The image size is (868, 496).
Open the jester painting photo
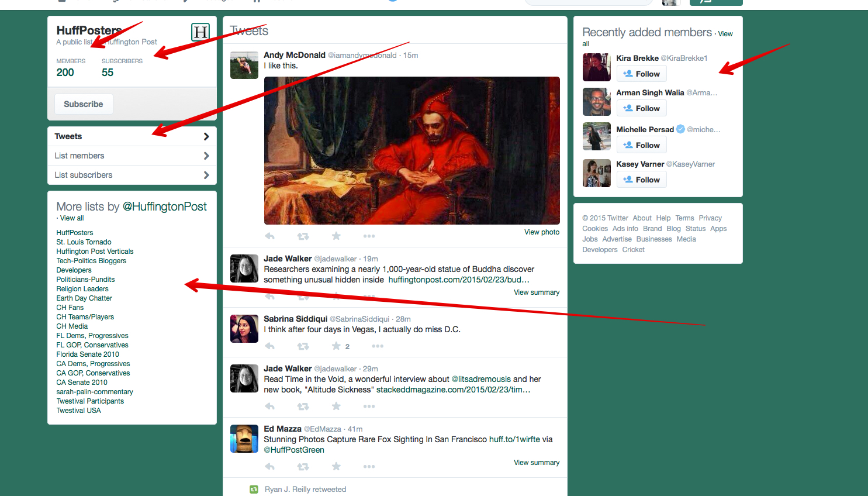pyautogui.click(x=411, y=150)
